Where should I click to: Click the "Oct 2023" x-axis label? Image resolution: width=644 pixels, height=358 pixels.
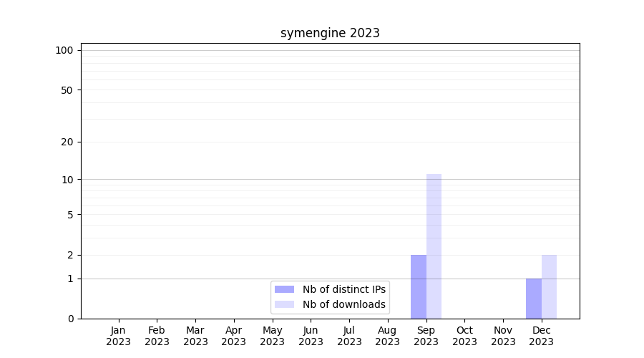click(x=464, y=336)
